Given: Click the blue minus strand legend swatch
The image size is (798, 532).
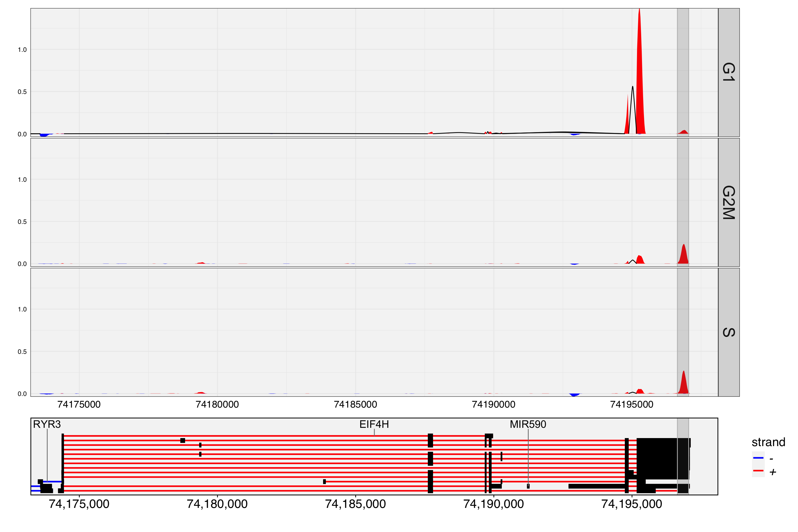Looking at the screenshot, I should point(758,458).
